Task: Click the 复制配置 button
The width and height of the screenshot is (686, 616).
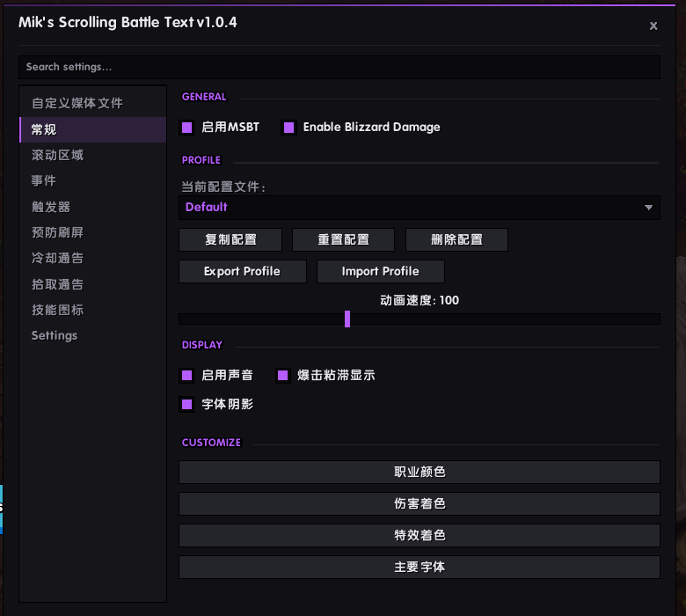Action: point(230,240)
